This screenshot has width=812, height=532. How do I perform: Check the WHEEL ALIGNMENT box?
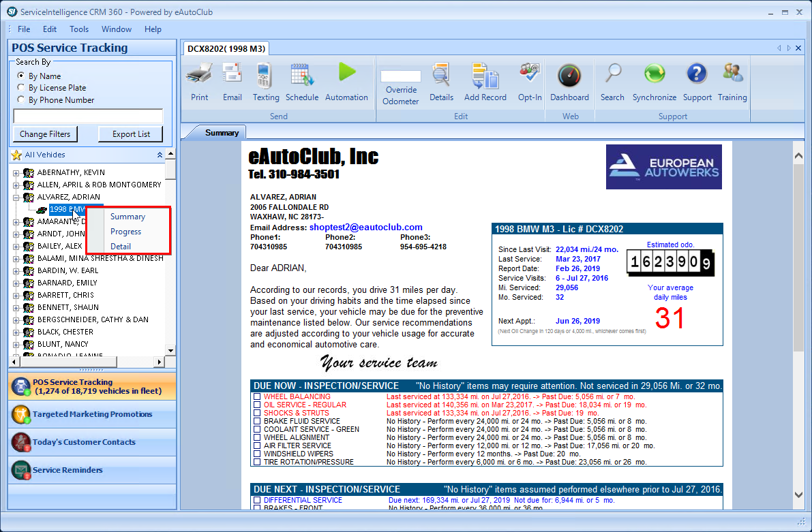tap(257, 438)
